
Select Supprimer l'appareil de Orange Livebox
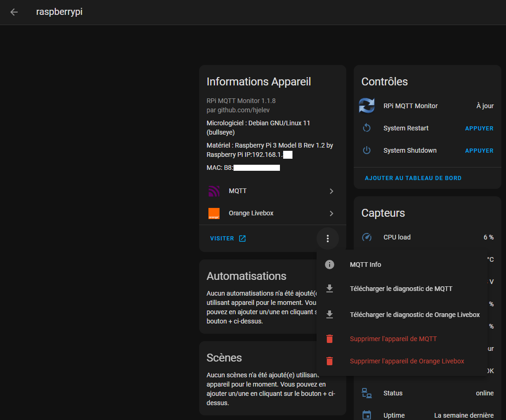407,361
